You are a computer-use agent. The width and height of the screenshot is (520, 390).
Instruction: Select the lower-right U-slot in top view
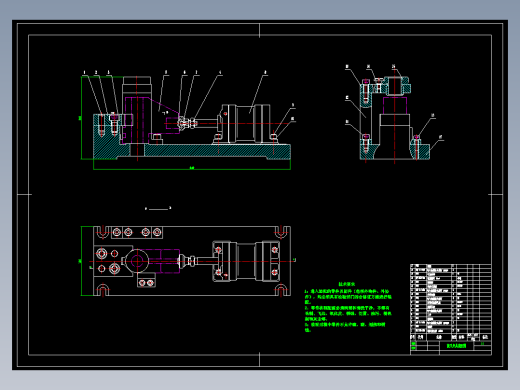(282, 290)
